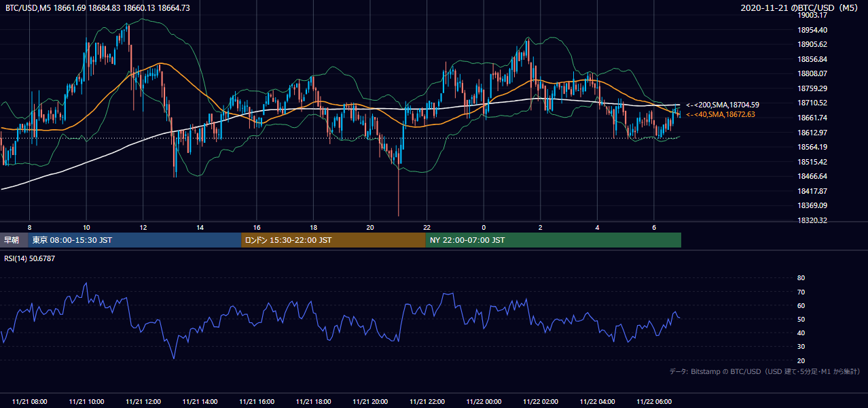This screenshot has height=408, width=868.
Task: Click bottom time label 11/22 00:00
Action: 484,402
